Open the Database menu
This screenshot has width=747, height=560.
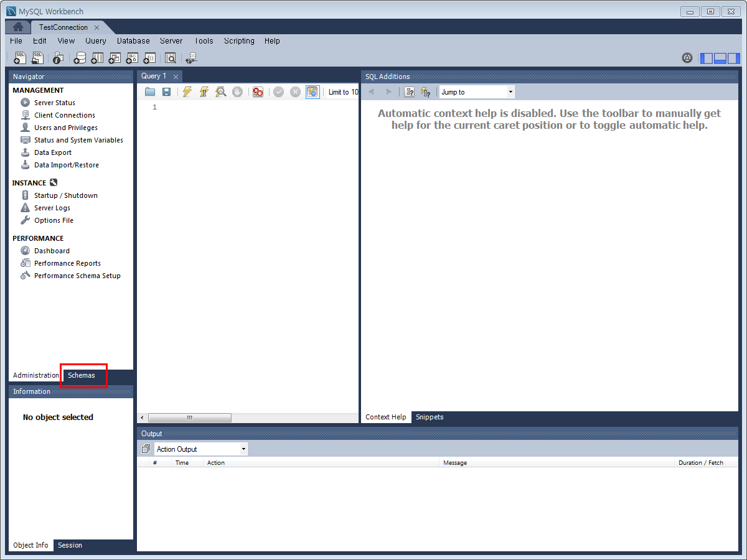pos(133,41)
